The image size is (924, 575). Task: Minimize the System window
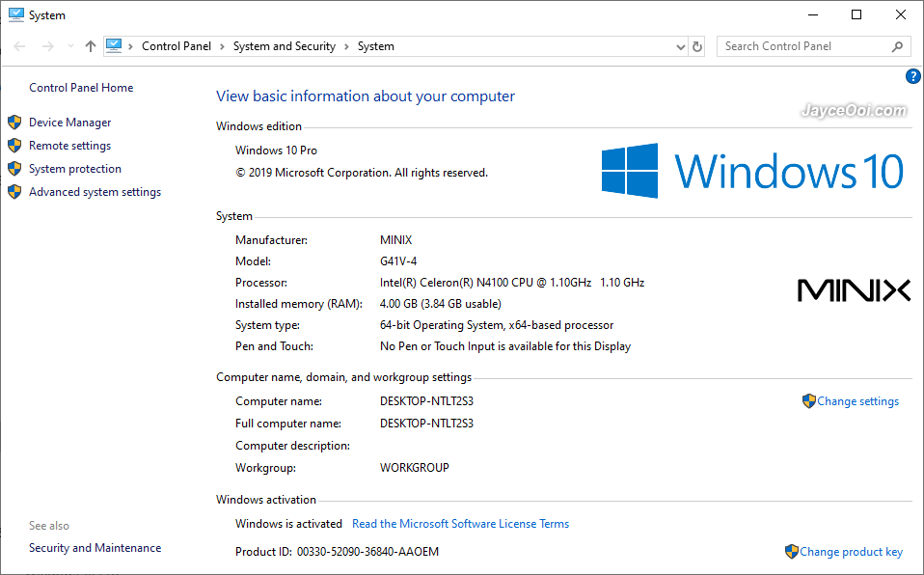point(813,14)
